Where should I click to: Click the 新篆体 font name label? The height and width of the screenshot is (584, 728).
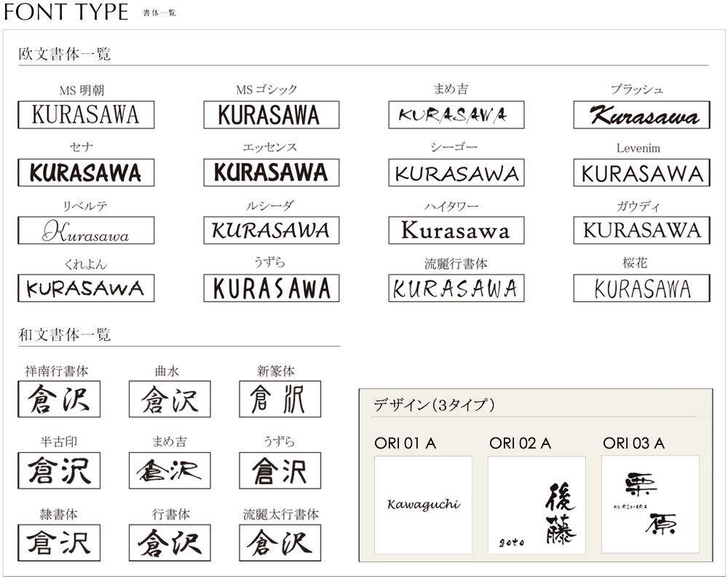tap(276, 371)
